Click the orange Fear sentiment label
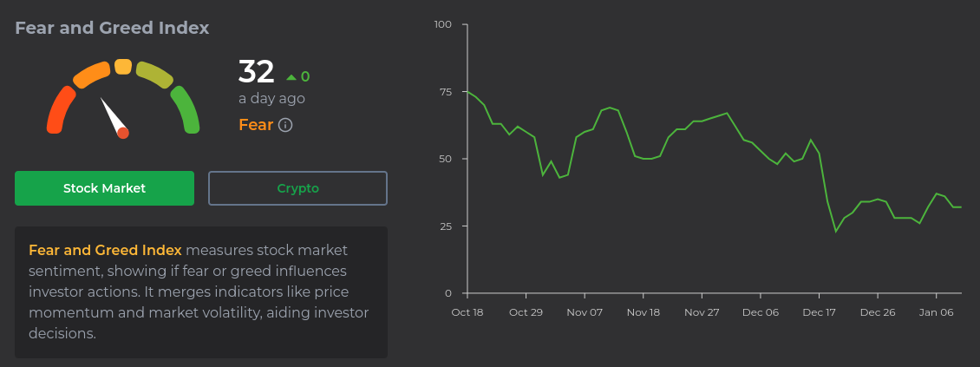980x367 pixels. pos(256,125)
